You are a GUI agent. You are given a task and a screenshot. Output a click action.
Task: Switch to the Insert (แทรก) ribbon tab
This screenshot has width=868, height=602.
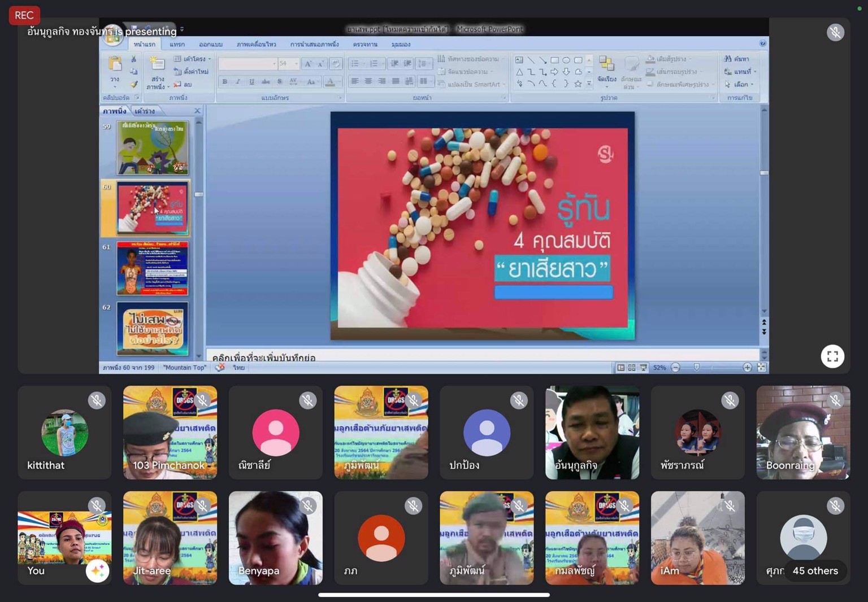point(177,44)
